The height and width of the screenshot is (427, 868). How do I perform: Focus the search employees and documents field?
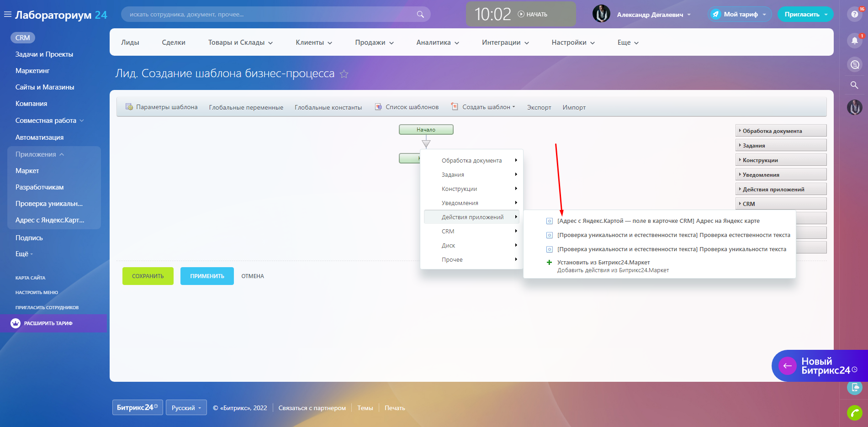click(x=276, y=14)
